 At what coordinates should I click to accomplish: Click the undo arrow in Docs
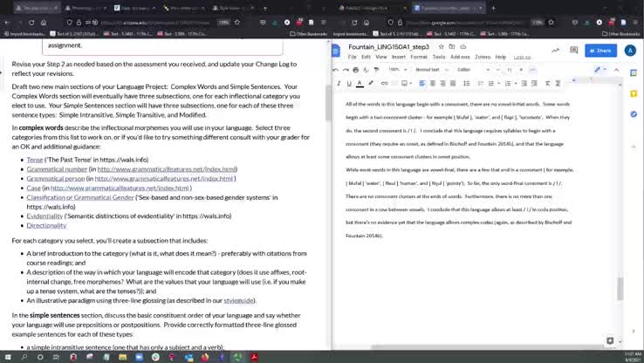pyautogui.click(x=335, y=70)
